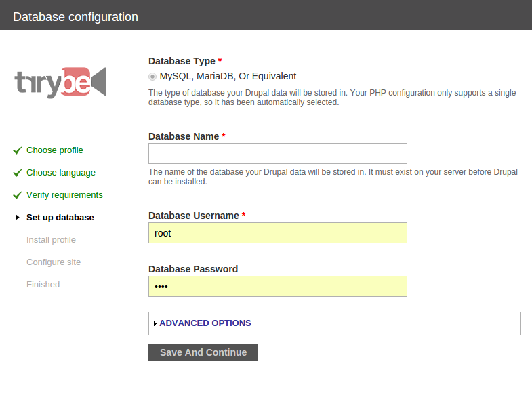Click checkmark next to Choose language

pyautogui.click(x=18, y=173)
